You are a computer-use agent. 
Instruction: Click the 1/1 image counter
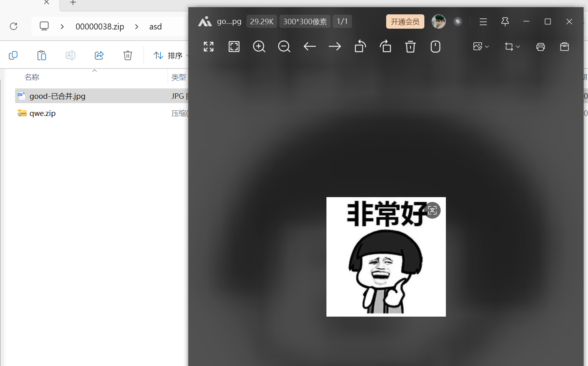click(342, 22)
